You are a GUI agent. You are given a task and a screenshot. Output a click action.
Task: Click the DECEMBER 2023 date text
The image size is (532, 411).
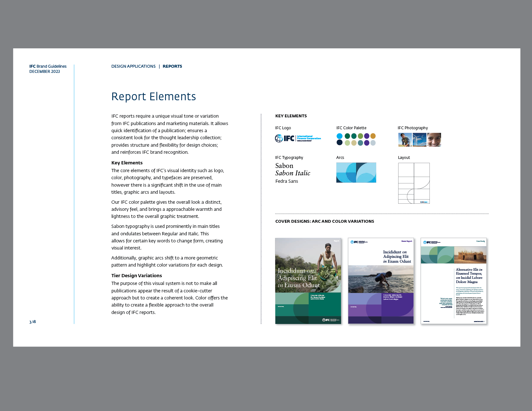pos(44,72)
